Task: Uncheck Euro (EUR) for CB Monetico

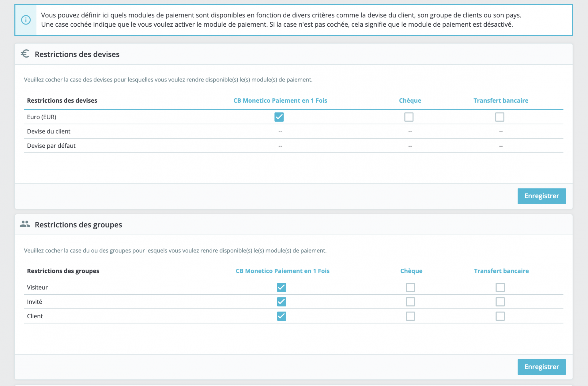Action: coord(279,117)
